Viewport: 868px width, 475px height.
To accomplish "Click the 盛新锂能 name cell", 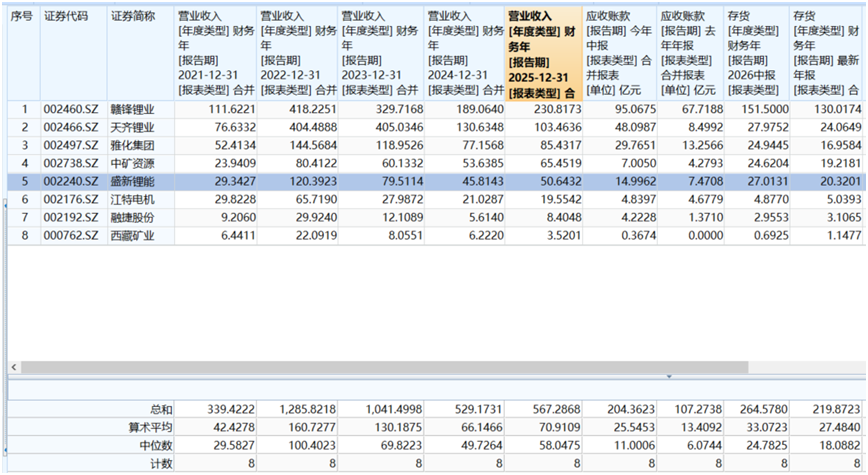I will coord(141,182).
